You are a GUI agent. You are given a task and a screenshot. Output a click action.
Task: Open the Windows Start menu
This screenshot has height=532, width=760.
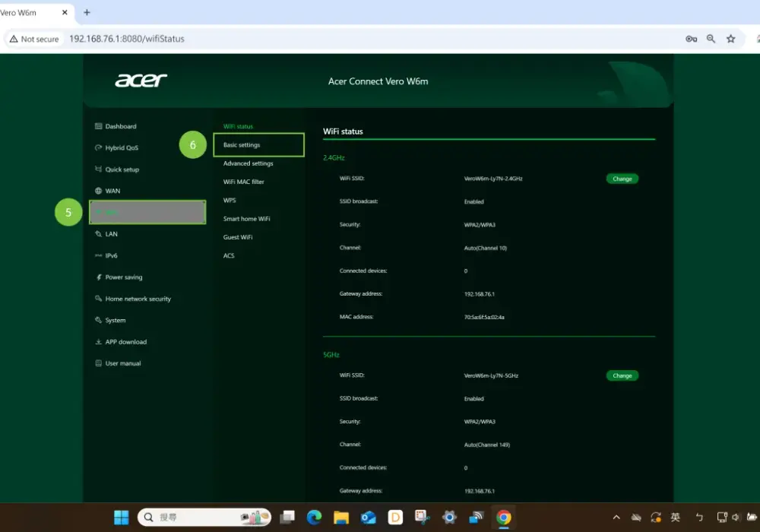click(121, 518)
